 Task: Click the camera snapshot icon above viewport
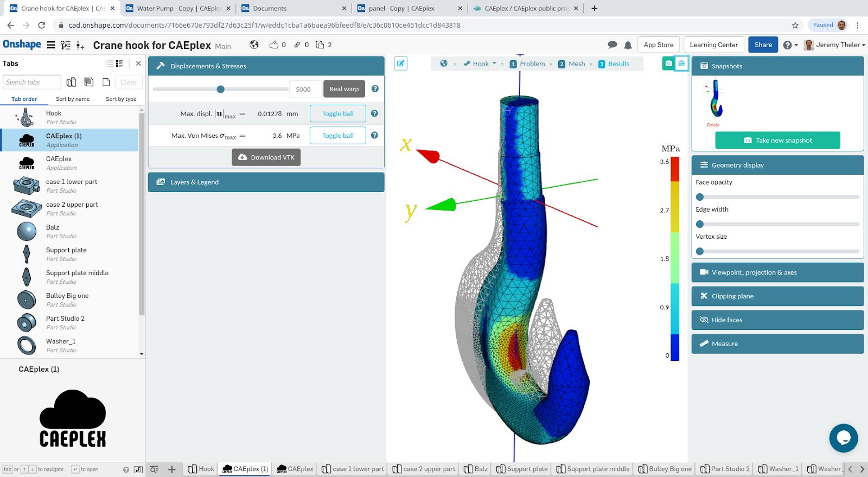668,63
